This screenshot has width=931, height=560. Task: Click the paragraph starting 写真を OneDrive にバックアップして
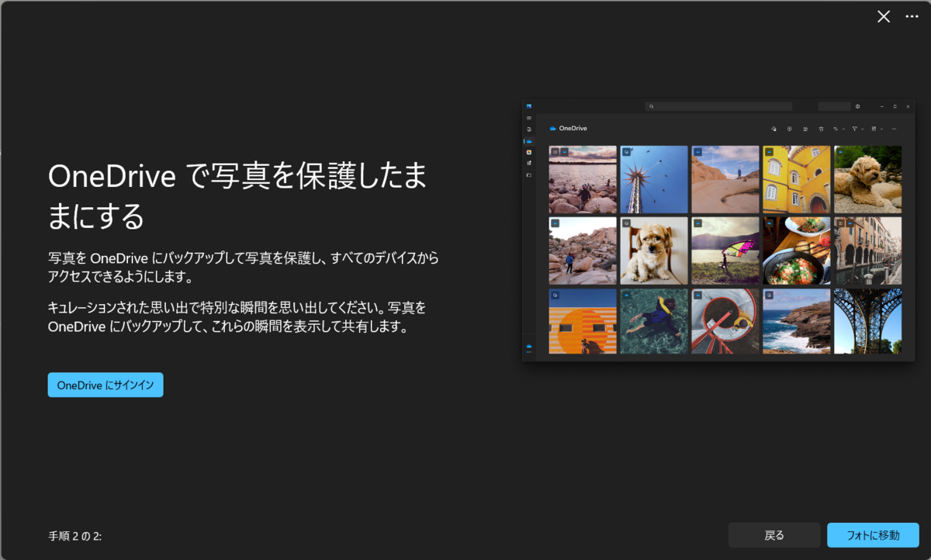pyautogui.click(x=243, y=267)
